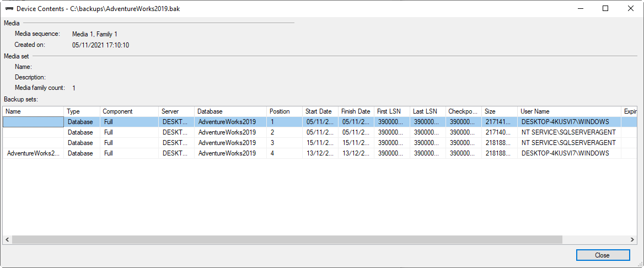644x268 pixels.
Task: Click the horizontal scrollbar left arrow
Action: tap(7, 239)
